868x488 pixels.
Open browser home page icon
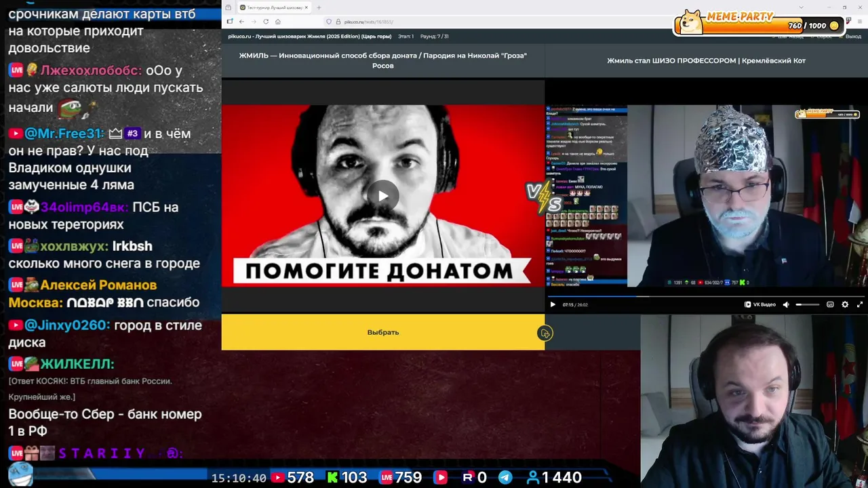click(278, 22)
